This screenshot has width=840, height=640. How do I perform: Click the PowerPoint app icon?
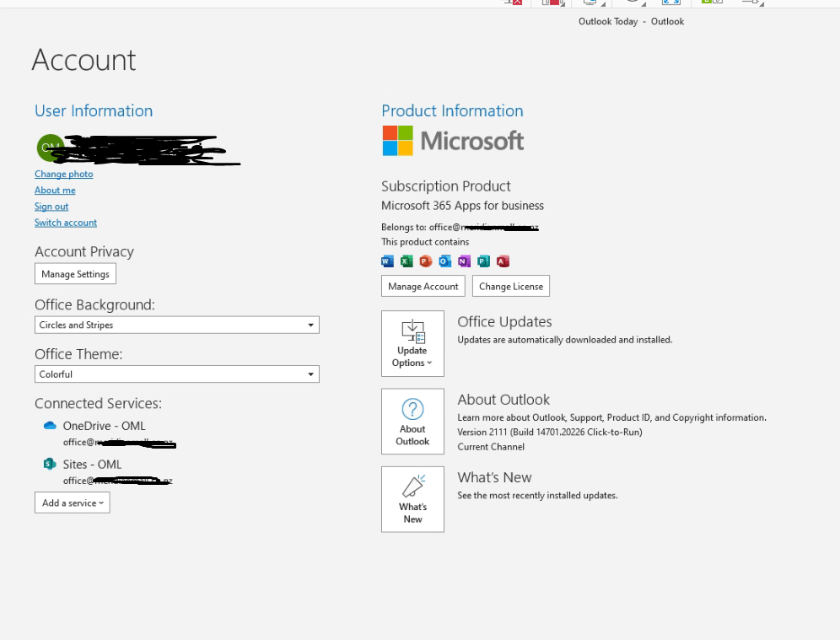(x=426, y=261)
